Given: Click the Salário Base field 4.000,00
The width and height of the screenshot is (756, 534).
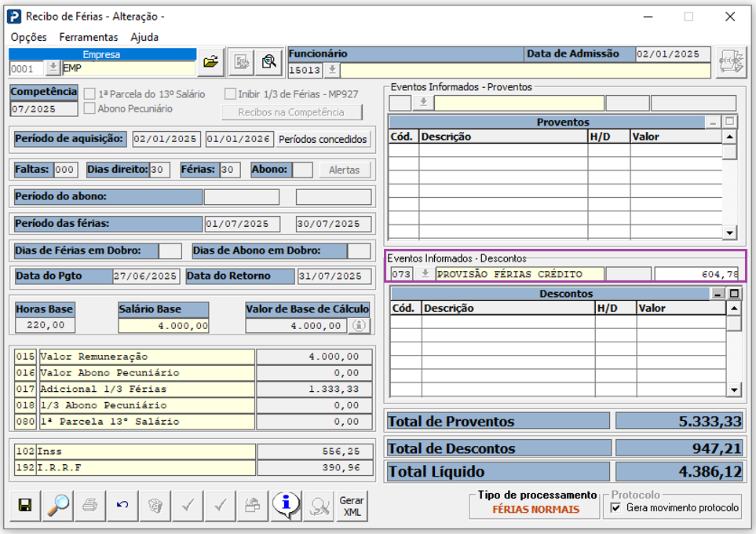Looking at the screenshot, I should [x=163, y=326].
